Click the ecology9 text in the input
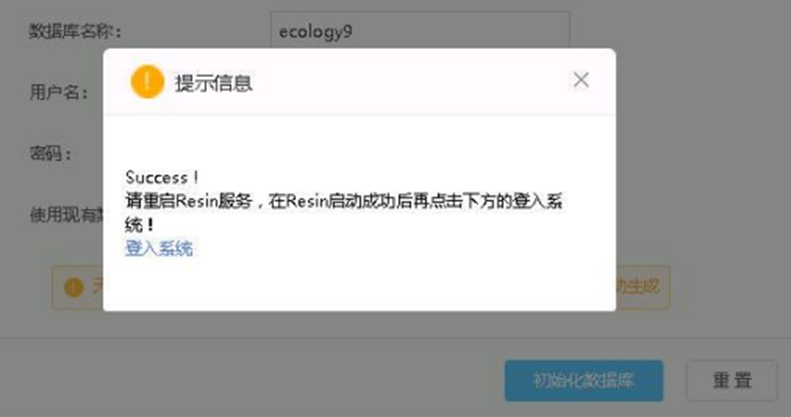Screen dimensions: 791x417 316,32
